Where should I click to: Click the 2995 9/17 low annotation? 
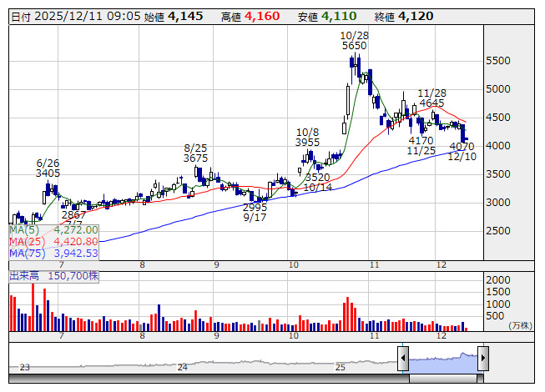coord(255,212)
